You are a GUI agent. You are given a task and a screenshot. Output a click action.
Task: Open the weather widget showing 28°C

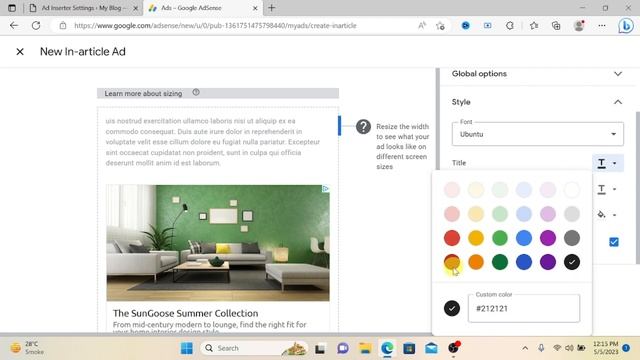tap(28, 348)
